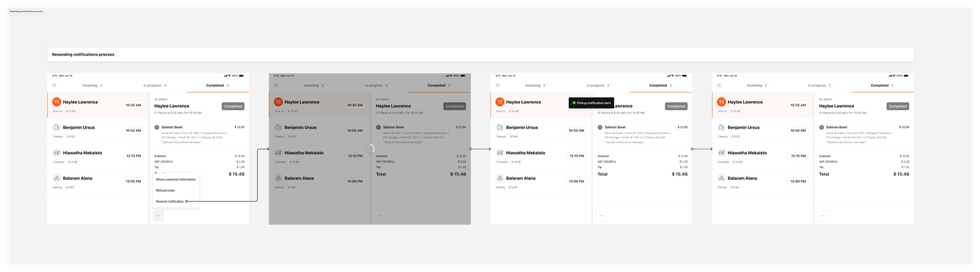
Task: Choose Show customer information from context menu
Action: pos(176,180)
